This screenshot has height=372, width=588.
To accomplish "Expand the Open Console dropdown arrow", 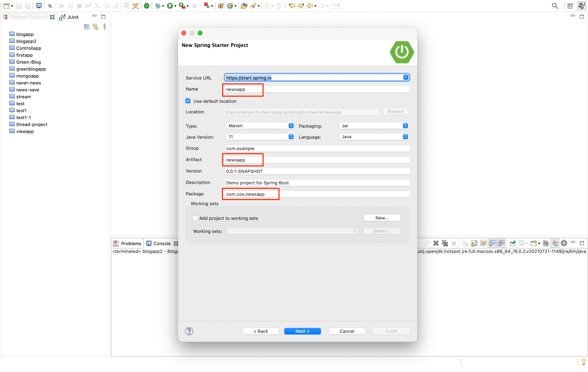I will pyautogui.click(x=539, y=244).
